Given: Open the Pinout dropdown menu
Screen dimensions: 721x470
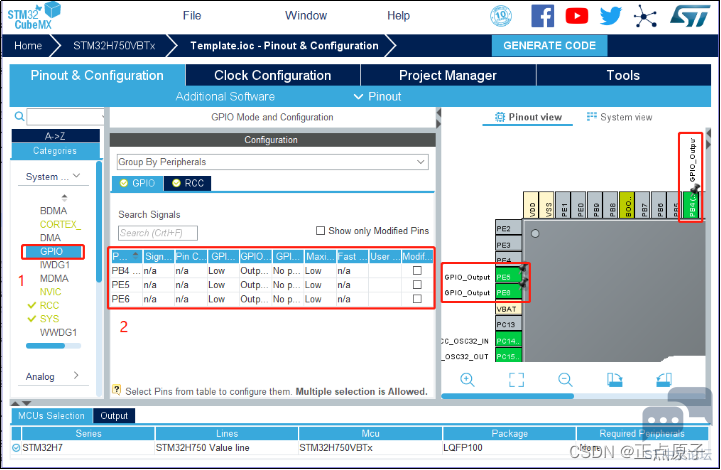Looking at the screenshot, I should [378, 97].
